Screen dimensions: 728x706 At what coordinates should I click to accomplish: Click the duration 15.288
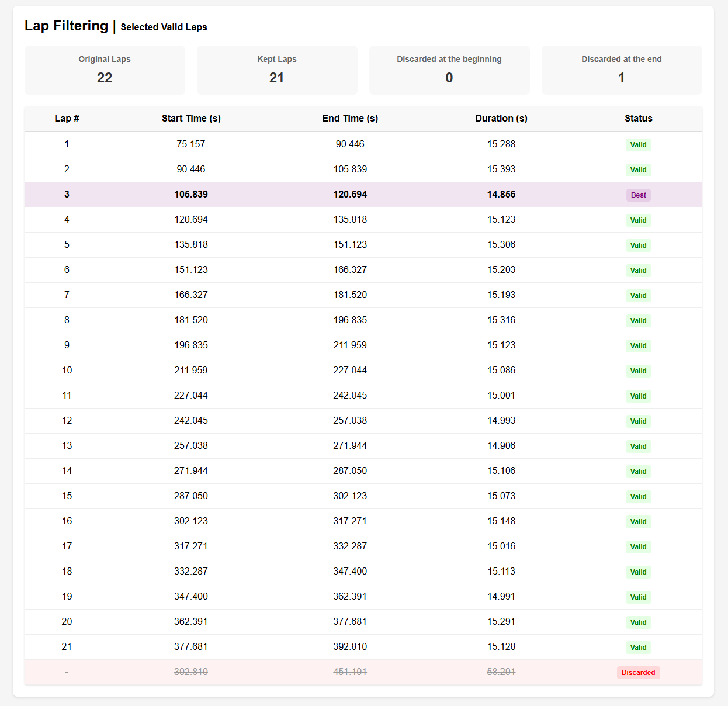click(501, 144)
